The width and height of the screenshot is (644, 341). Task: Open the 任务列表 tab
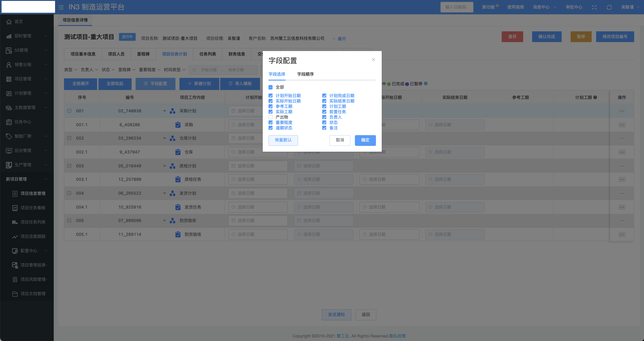[207, 54]
